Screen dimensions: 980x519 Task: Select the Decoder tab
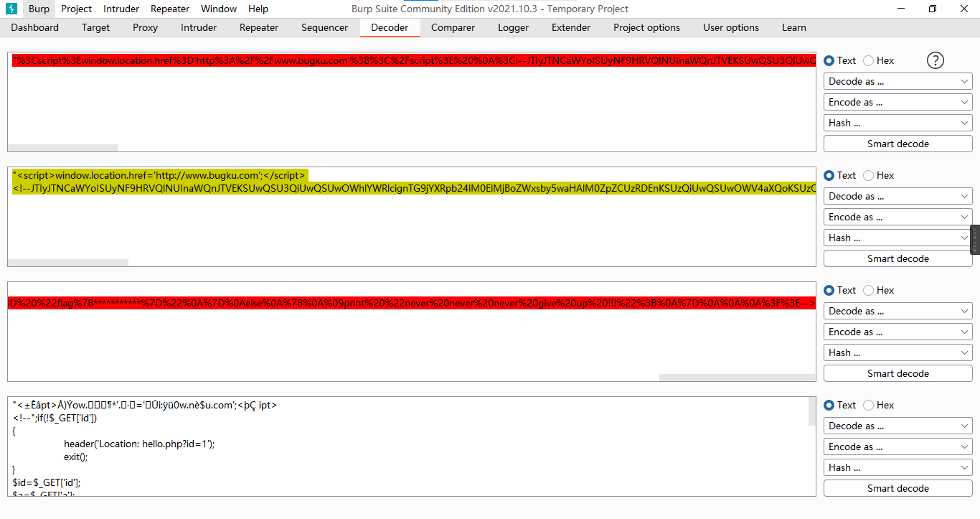click(390, 27)
